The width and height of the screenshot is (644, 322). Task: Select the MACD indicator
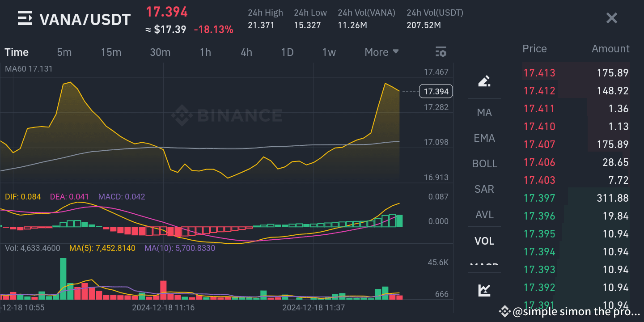point(484,266)
